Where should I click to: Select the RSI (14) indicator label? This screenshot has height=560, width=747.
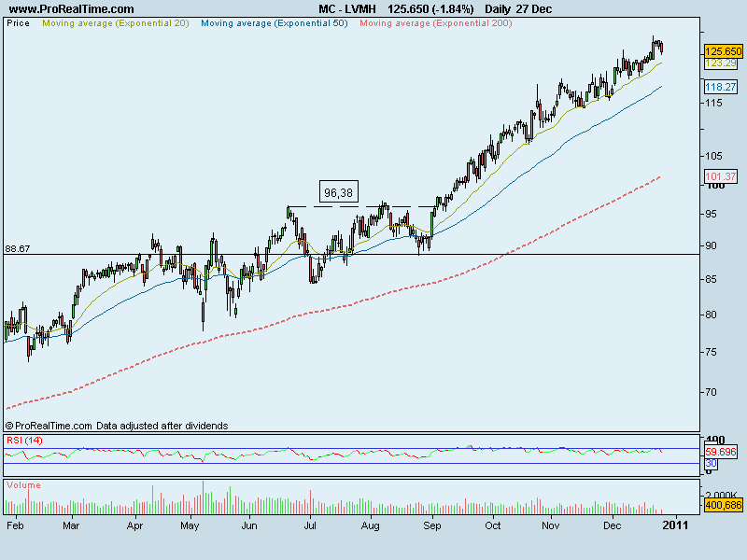[24, 441]
